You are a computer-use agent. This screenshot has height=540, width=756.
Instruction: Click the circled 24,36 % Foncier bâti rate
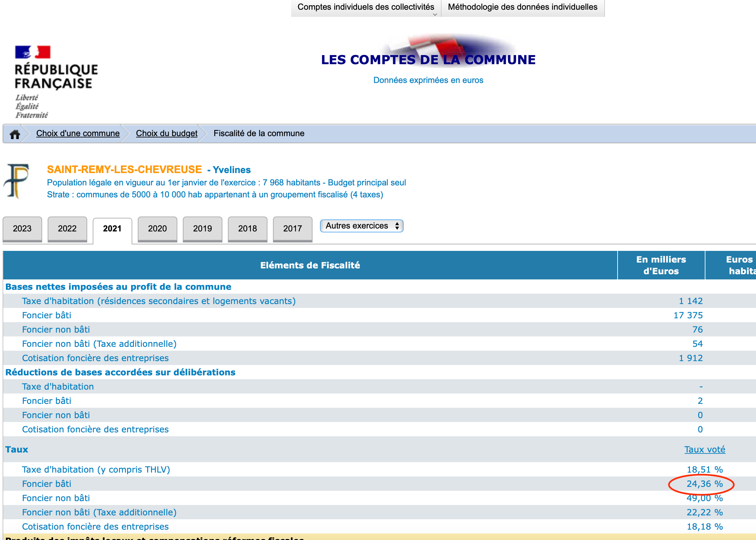[704, 484]
